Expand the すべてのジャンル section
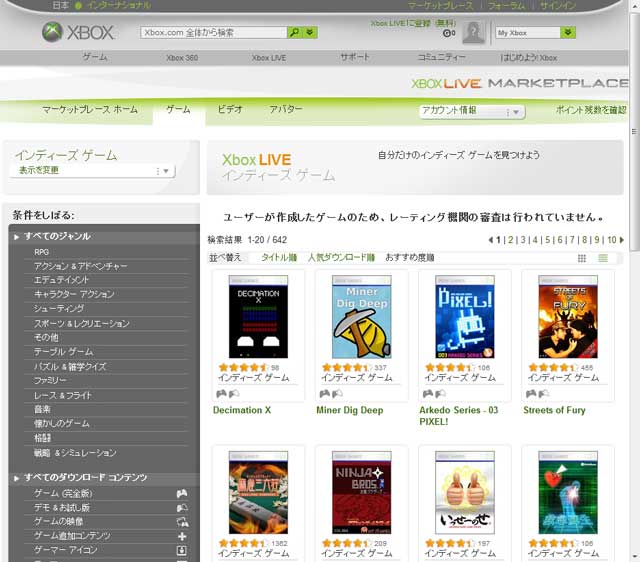This screenshot has width=640, height=562. click(57, 236)
